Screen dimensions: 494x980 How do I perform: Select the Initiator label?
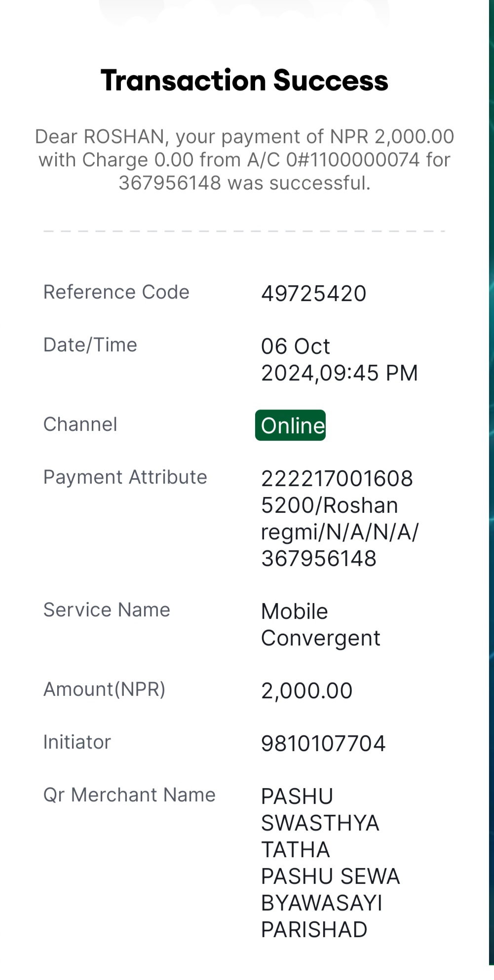coord(77,742)
